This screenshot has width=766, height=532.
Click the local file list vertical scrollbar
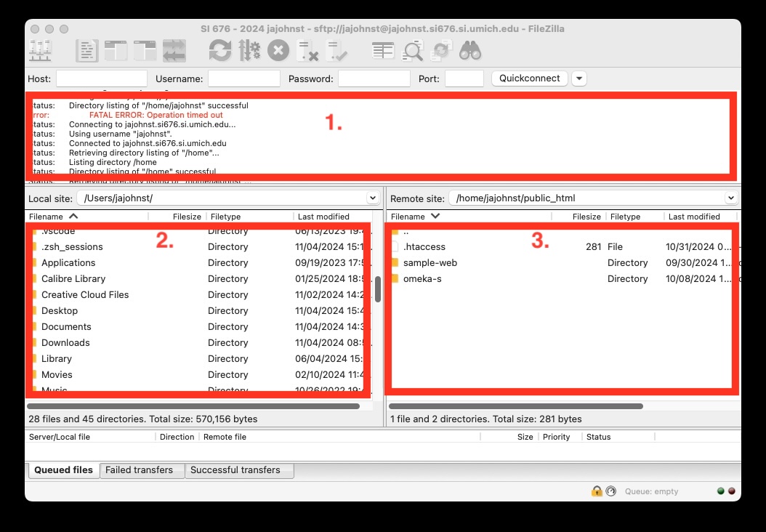click(x=378, y=289)
